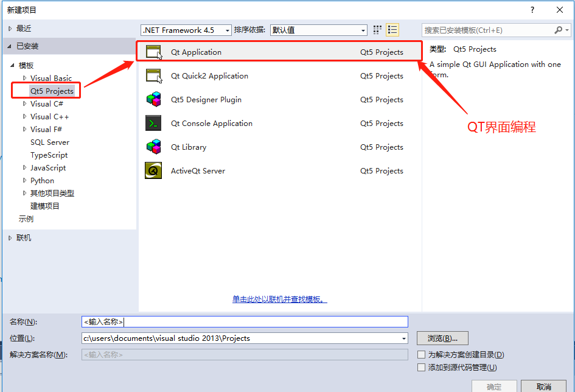Select Qt5 Designer Plugin template name
Screen dimensions: 575x392
tap(206, 100)
